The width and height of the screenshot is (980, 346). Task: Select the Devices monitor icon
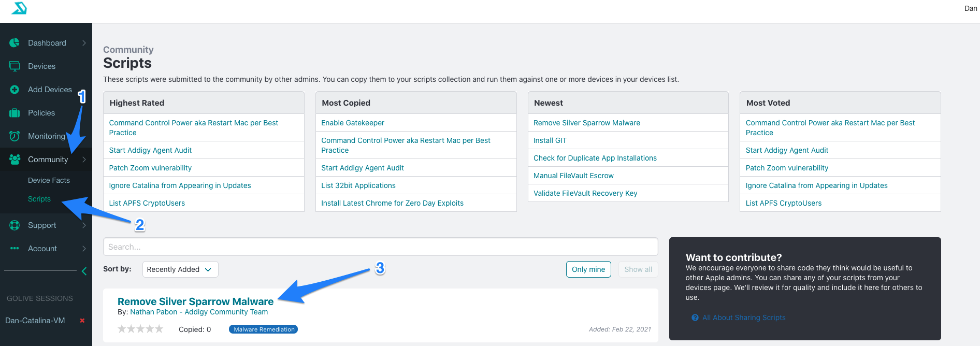click(x=15, y=66)
